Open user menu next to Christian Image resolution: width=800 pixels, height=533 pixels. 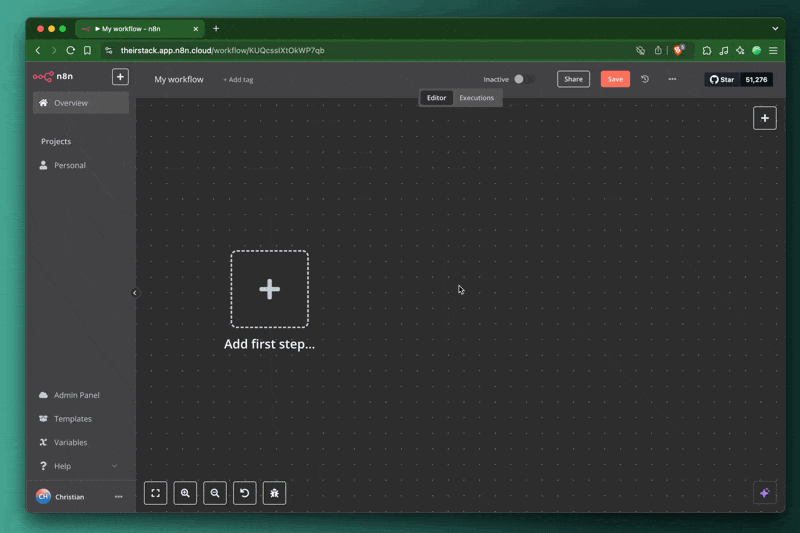(x=119, y=497)
